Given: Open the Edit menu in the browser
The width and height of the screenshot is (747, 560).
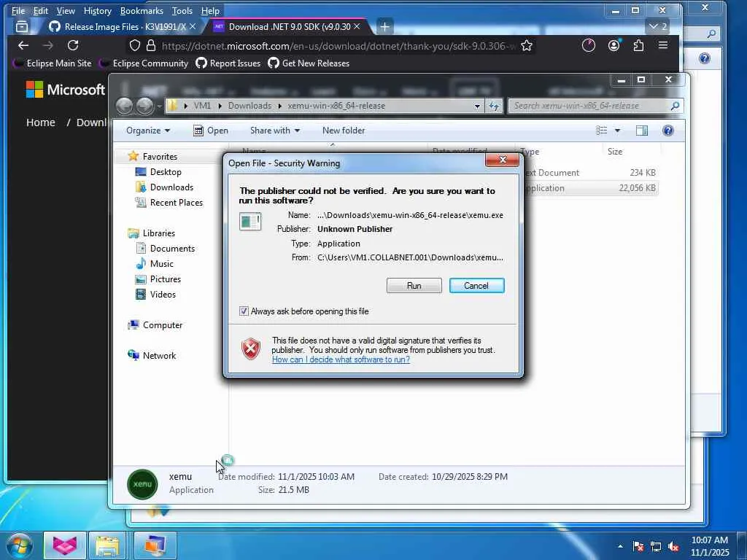Looking at the screenshot, I should tap(41, 10).
